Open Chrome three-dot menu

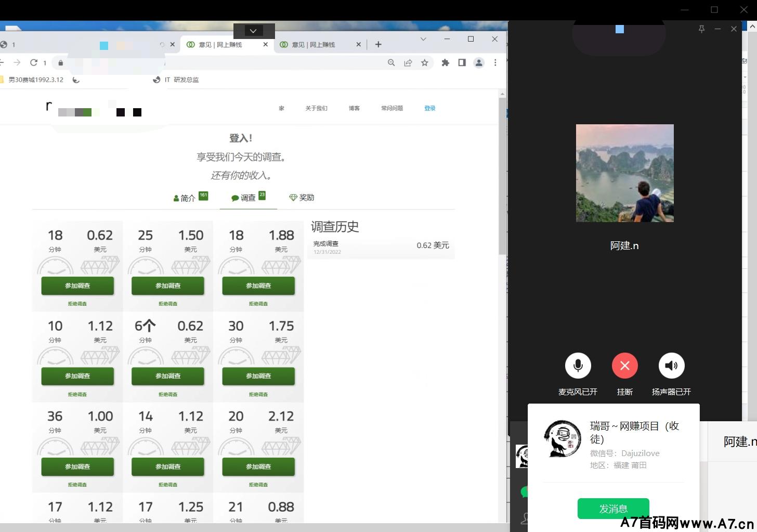coord(495,62)
